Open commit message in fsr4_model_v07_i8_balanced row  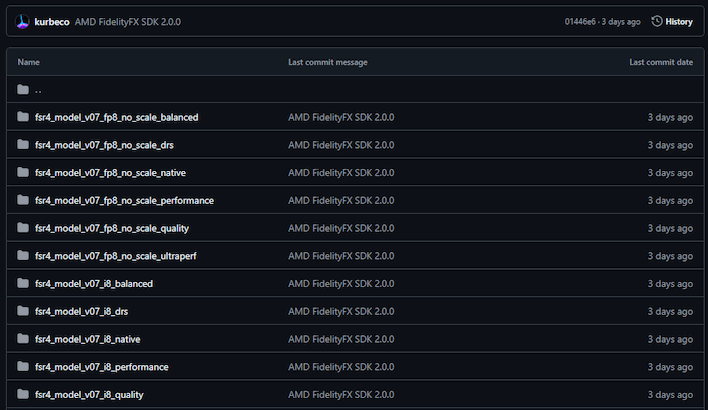coord(341,284)
